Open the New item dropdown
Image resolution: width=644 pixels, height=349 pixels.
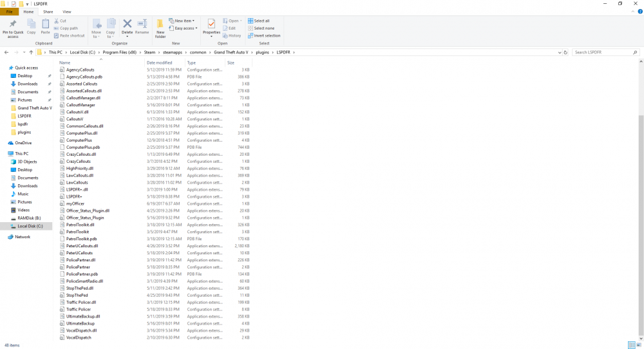coord(182,21)
